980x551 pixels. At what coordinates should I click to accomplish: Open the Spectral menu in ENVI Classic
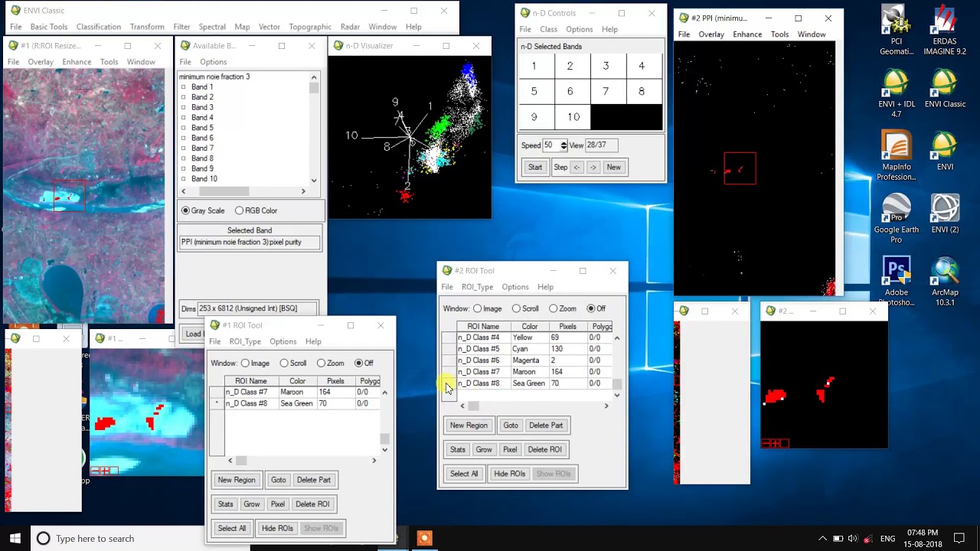pyautogui.click(x=212, y=27)
